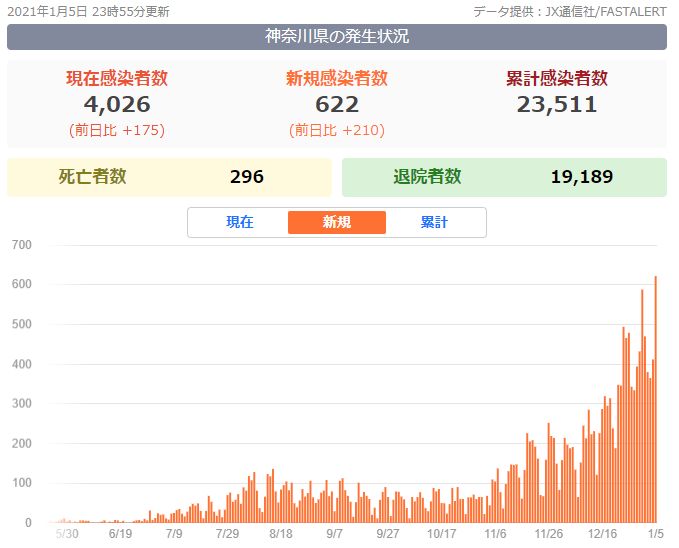Open the 累計 tab
Screen dimensions: 679x548
[434, 222]
